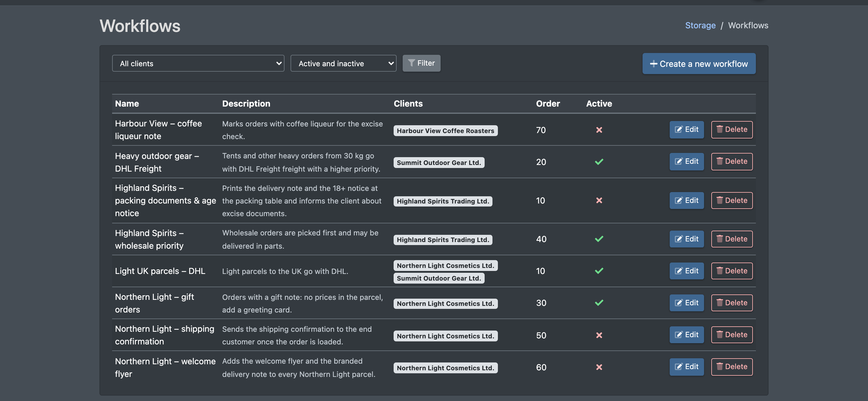The image size is (868, 401).
Task: Click the Active column header
Action: click(599, 104)
